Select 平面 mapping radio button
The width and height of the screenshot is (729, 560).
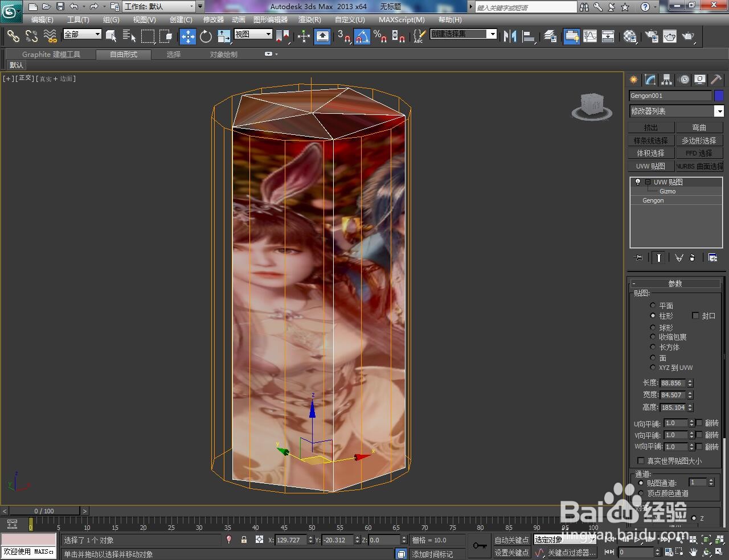[x=653, y=306]
